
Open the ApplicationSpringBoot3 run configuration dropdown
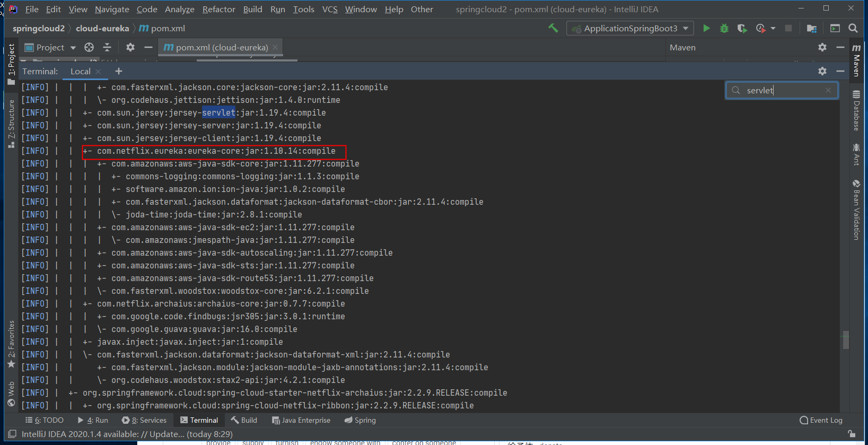tap(630, 28)
